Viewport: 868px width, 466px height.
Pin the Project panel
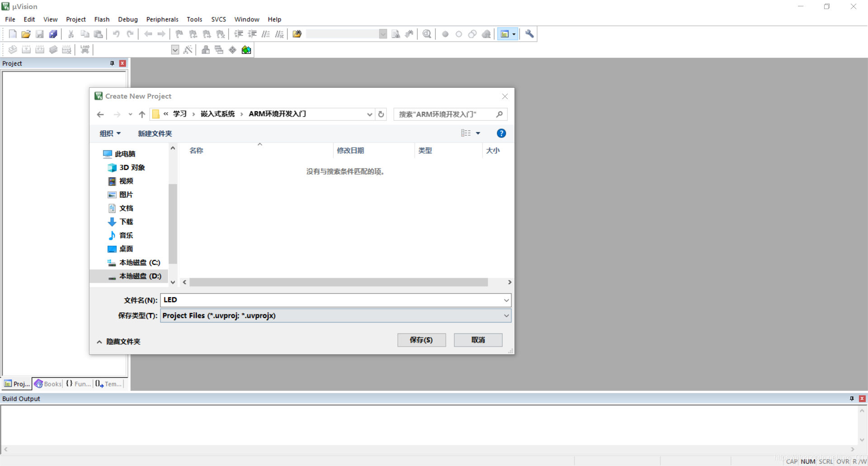coord(112,63)
